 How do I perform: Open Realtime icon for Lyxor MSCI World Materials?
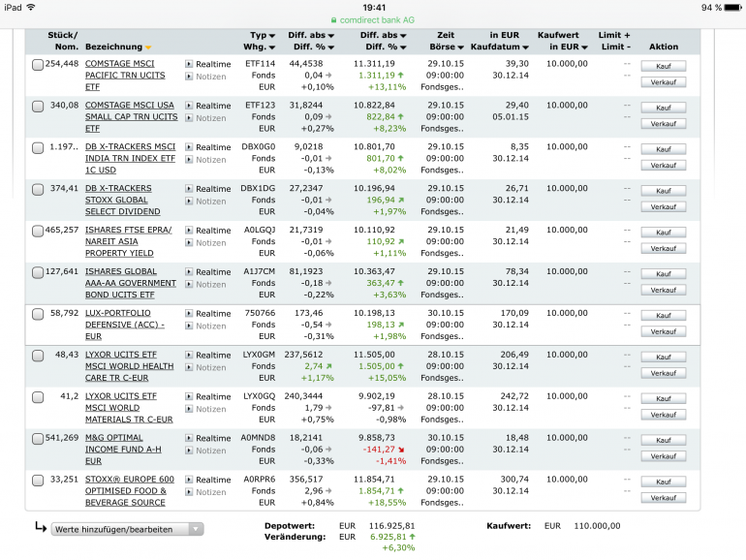pyautogui.click(x=189, y=396)
